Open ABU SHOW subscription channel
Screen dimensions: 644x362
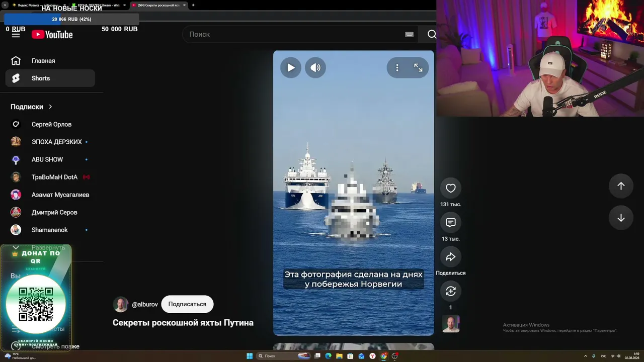click(x=50, y=159)
